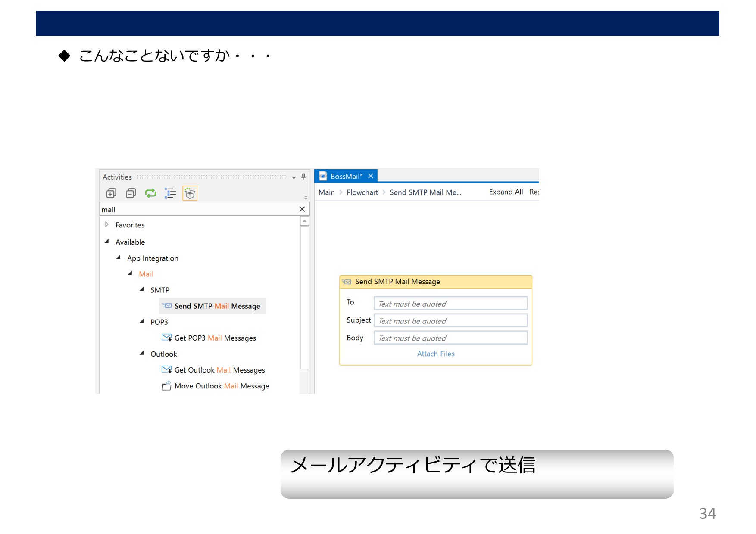Select Get POP3 Mail Messages activity

click(x=209, y=338)
